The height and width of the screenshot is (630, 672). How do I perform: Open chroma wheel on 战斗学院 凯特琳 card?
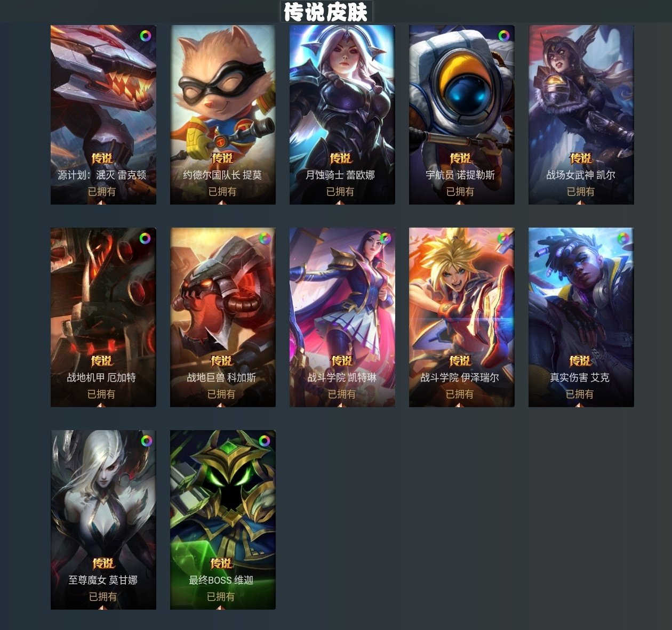[385, 238]
